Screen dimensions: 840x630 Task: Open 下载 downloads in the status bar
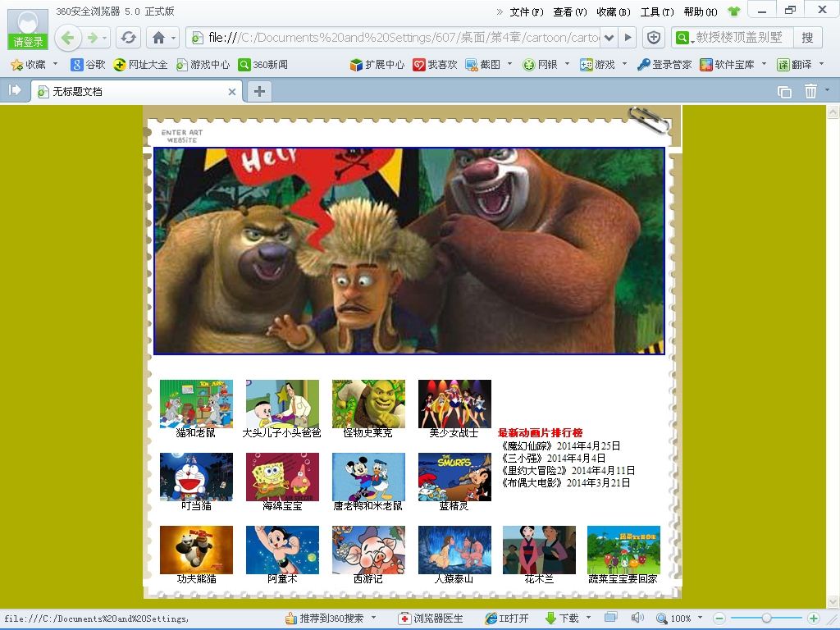click(562, 619)
